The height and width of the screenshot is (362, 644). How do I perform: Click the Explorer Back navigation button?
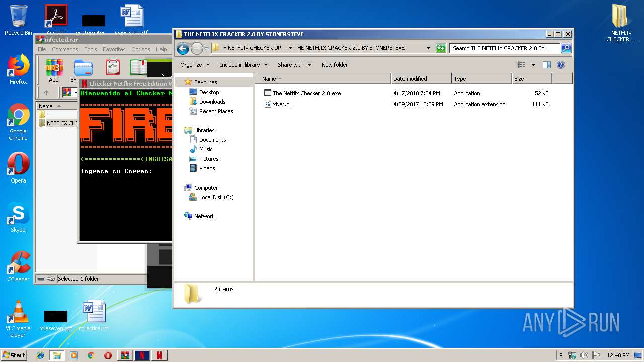pyautogui.click(x=183, y=48)
